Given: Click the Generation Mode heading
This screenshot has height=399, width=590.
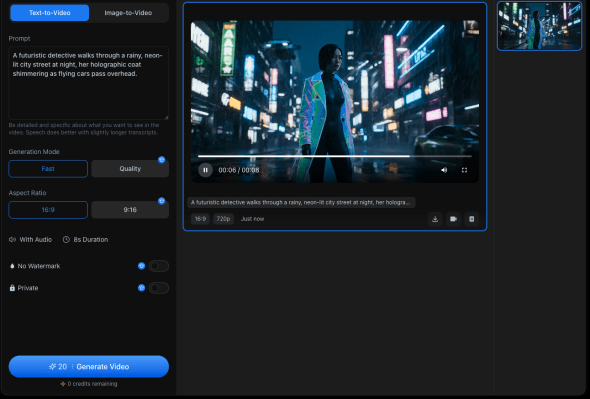Looking at the screenshot, I should tap(34, 152).
